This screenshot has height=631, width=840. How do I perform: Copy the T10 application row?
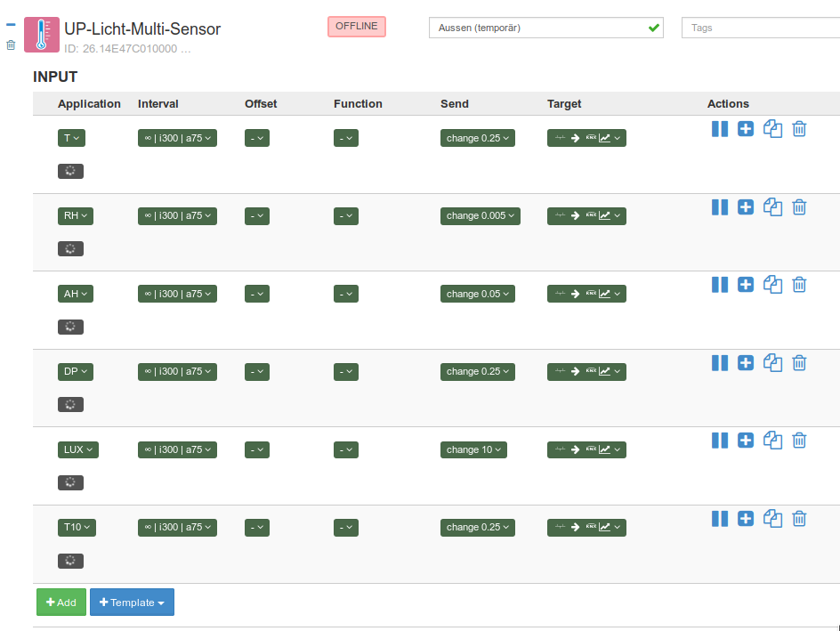coord(772,519)
